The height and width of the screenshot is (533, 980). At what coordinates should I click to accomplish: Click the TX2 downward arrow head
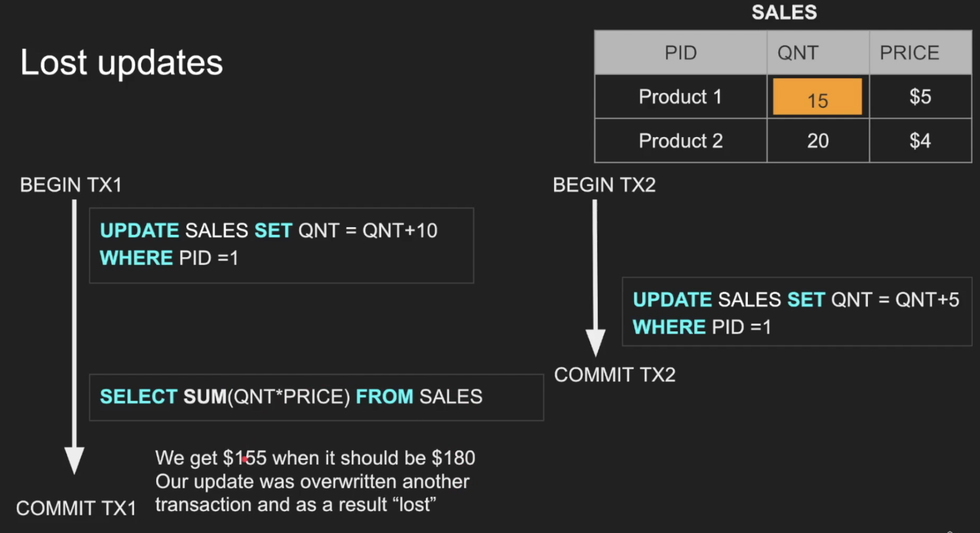[595, 342]
